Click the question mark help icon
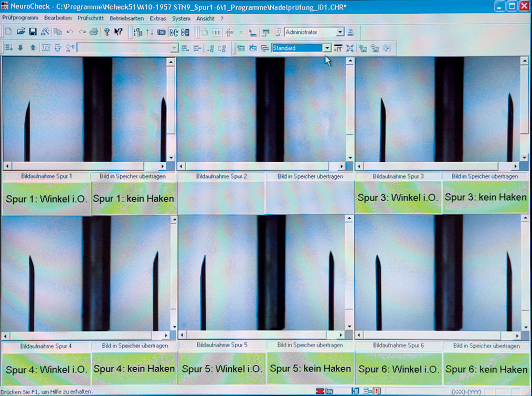 pyautogui.click(x=107, y=32)
